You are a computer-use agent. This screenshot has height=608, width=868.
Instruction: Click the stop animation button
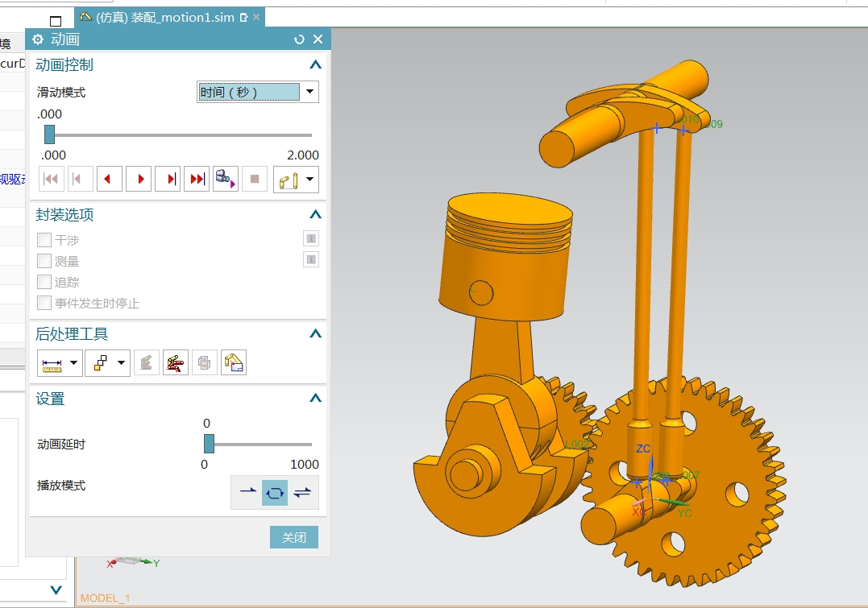(x=255, y=179)
